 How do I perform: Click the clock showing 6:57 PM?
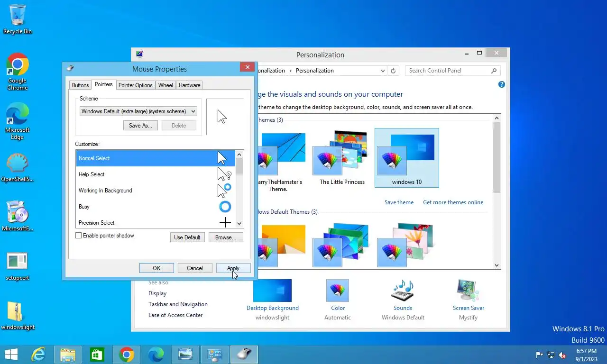click(586, 351)
